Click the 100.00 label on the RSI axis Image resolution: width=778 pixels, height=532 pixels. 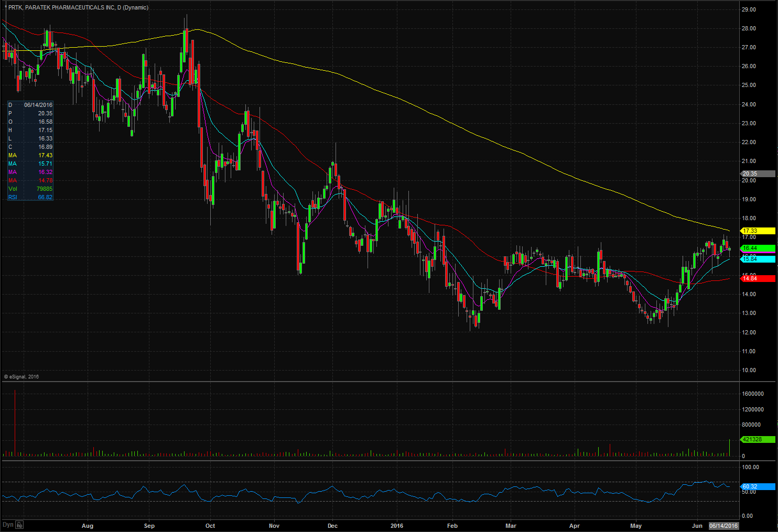tap(750, 467)
